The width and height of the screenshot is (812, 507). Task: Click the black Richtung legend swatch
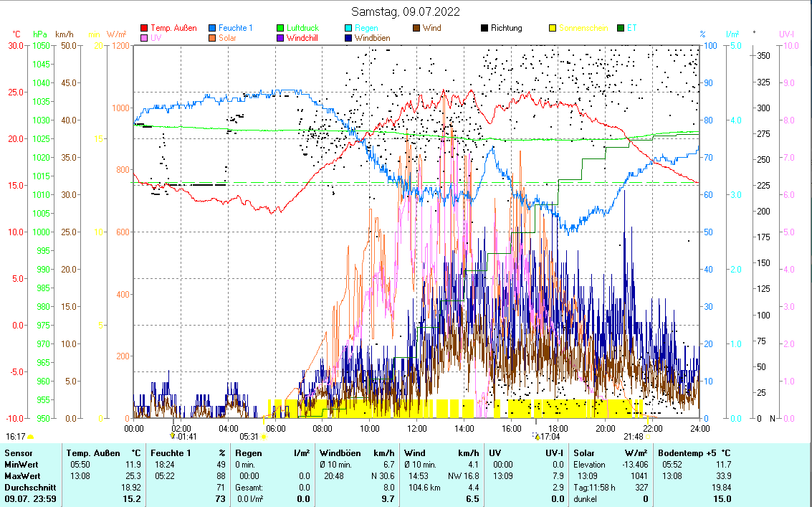point(484,29)
